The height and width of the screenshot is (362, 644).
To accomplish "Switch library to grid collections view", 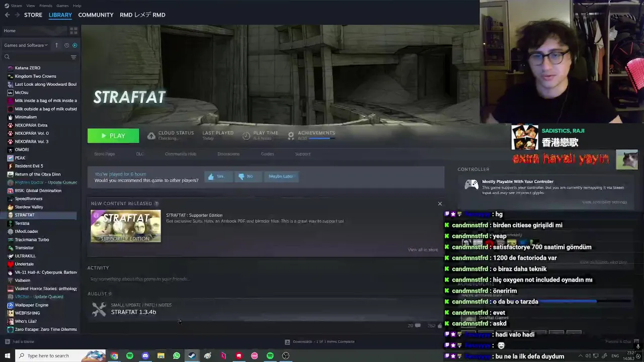I will [73, 31].
